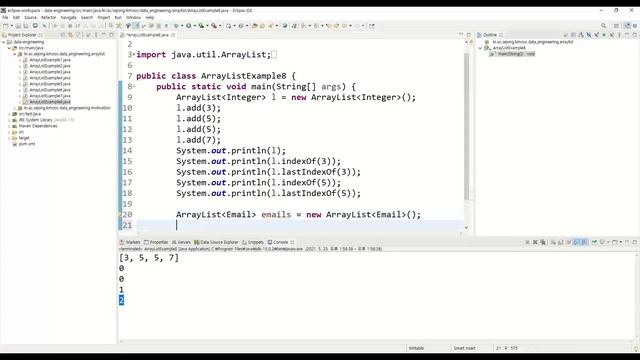Open the Source menu

[30, 18]
